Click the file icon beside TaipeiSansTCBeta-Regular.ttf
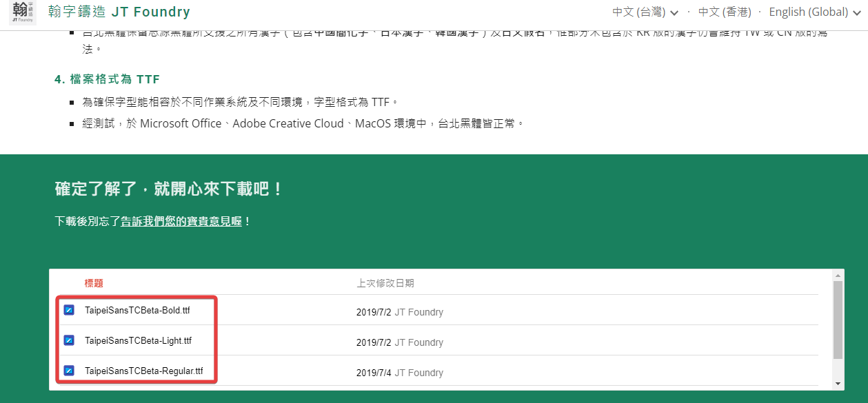Image resolution: width=868 pixels, height=403 pixels. [x=69, y=371]
